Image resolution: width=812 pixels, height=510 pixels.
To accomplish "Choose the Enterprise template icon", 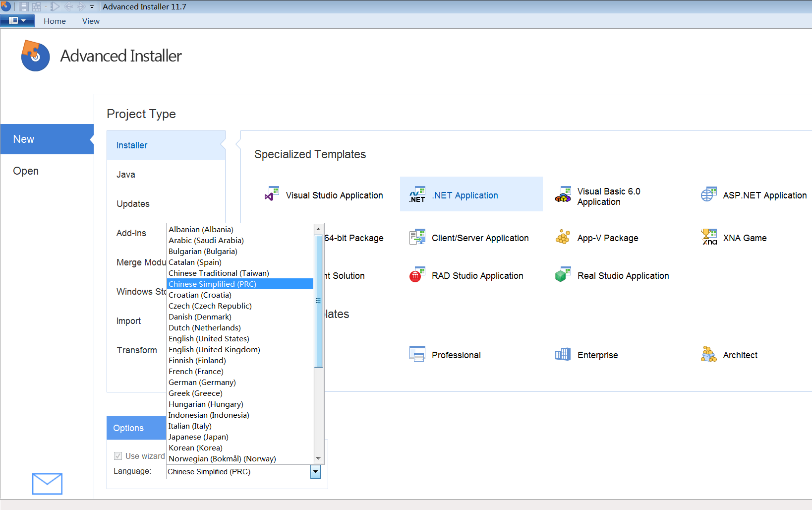I will 563,354.
